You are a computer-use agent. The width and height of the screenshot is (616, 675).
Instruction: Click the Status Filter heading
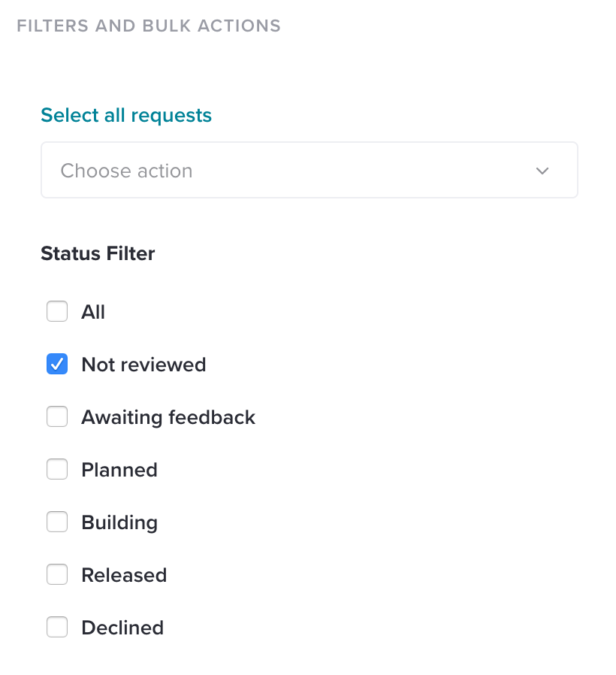point(98,253)
